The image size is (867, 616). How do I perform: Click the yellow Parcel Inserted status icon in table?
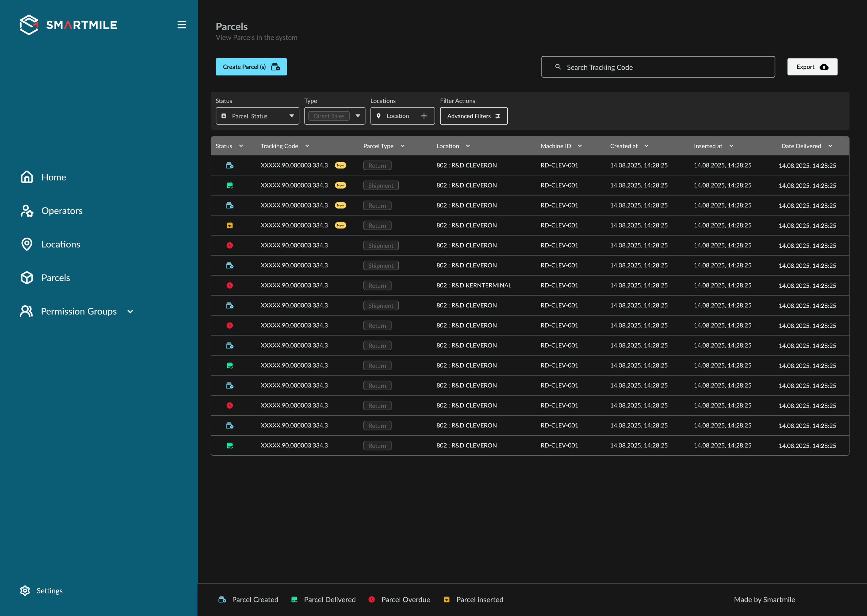[230, 225]
